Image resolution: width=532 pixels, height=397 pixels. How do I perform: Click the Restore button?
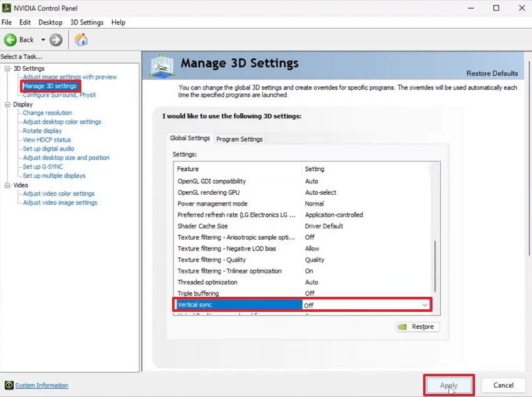(417, 327)
